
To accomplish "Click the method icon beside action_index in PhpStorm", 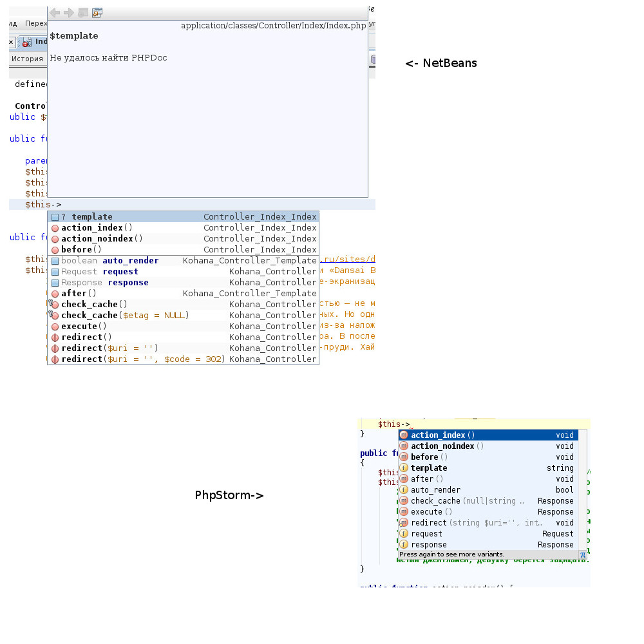I will (x=404, y=435).
